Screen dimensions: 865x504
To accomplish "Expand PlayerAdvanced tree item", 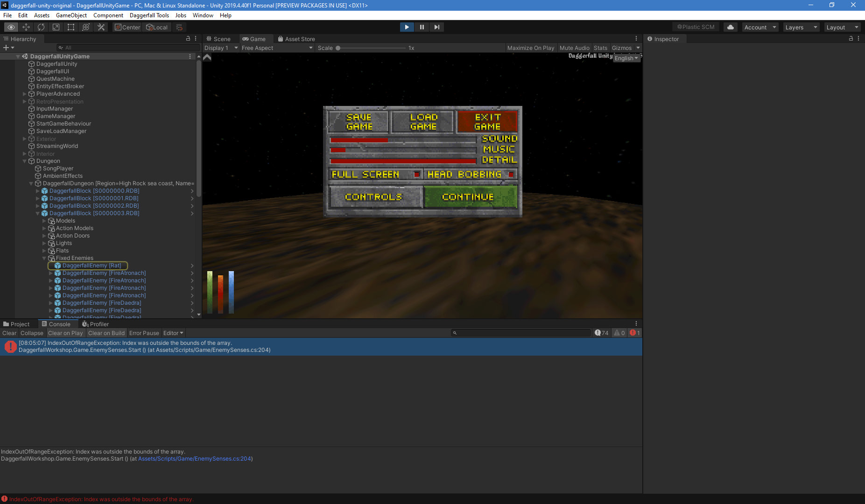I will (x=25, y=94).
